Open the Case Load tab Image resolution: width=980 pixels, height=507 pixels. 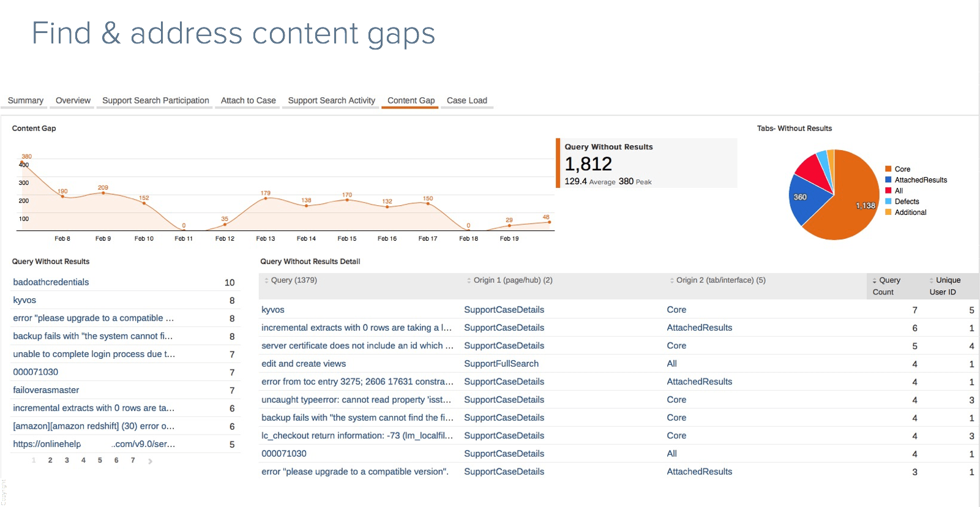tap(466, 100)
